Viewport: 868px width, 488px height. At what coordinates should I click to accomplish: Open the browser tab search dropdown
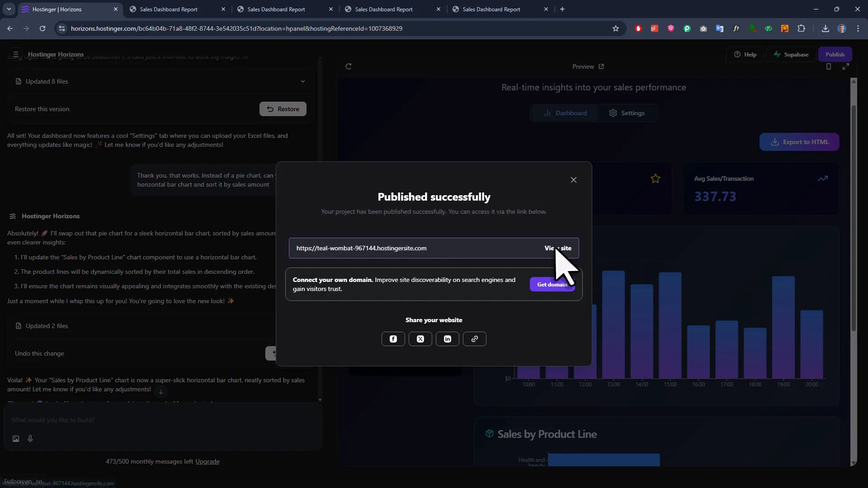coord(9,9)
